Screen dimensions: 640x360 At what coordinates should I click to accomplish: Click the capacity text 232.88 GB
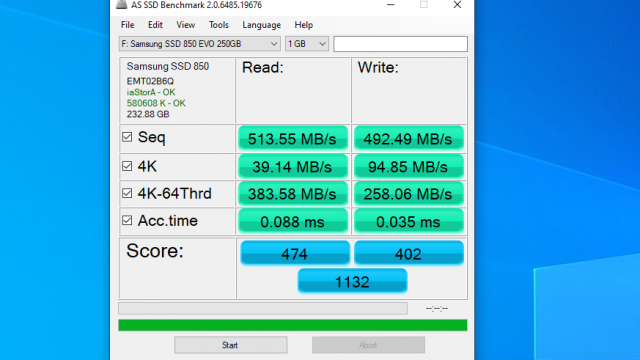point(148,114)
